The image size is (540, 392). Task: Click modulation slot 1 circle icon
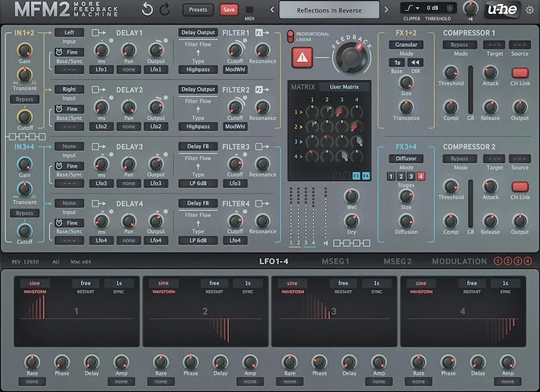tap(498, 261)
